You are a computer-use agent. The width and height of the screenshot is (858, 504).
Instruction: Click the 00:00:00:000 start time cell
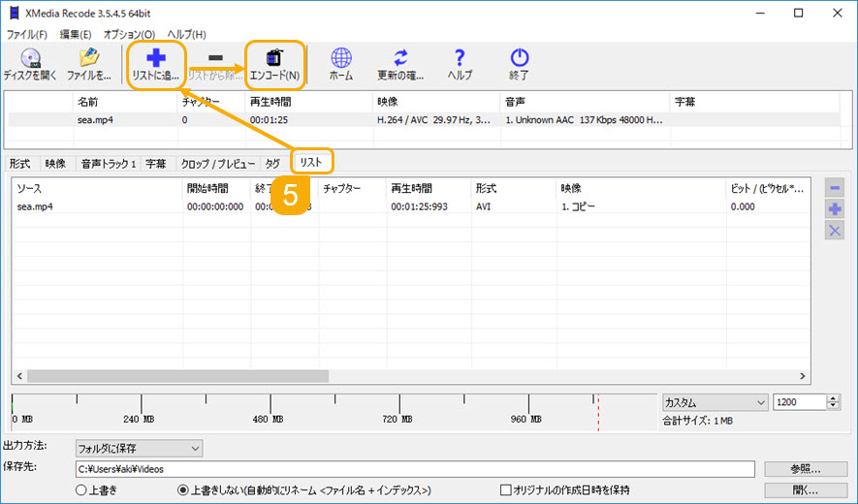click(x=215, y=206)
